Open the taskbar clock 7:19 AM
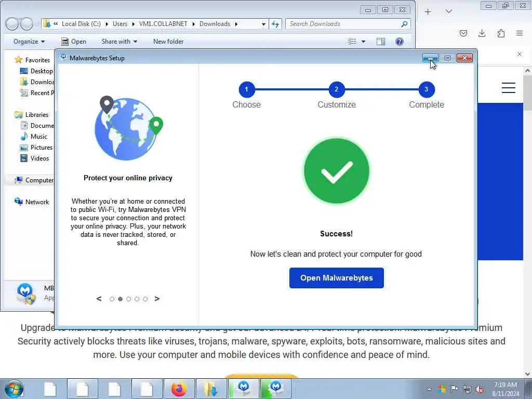Viewport: 532px width, 399px height. 505,389
